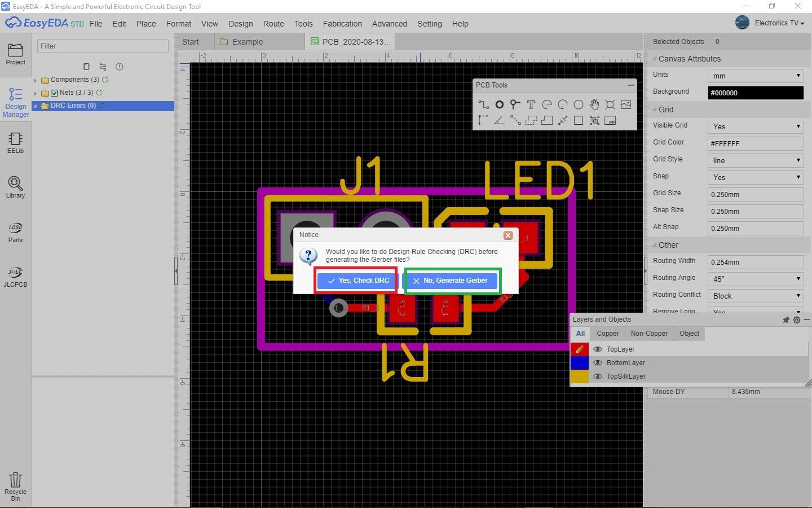Select the Group/Ungroup tool in PCB Tools
The width and height of the screenshot is (812, 508).
click(594, 120)
